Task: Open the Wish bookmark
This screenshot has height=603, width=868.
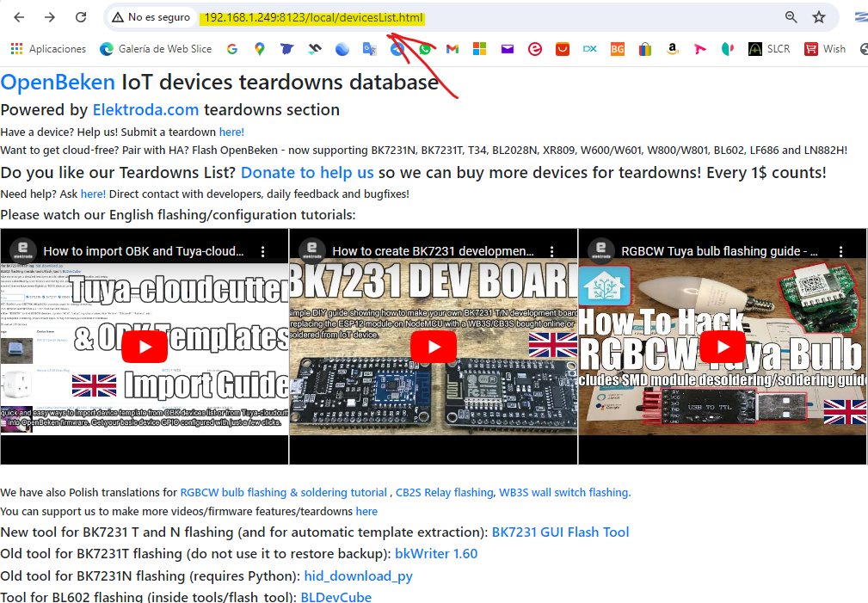Action: pyautogui.click(x=825, y=49)
